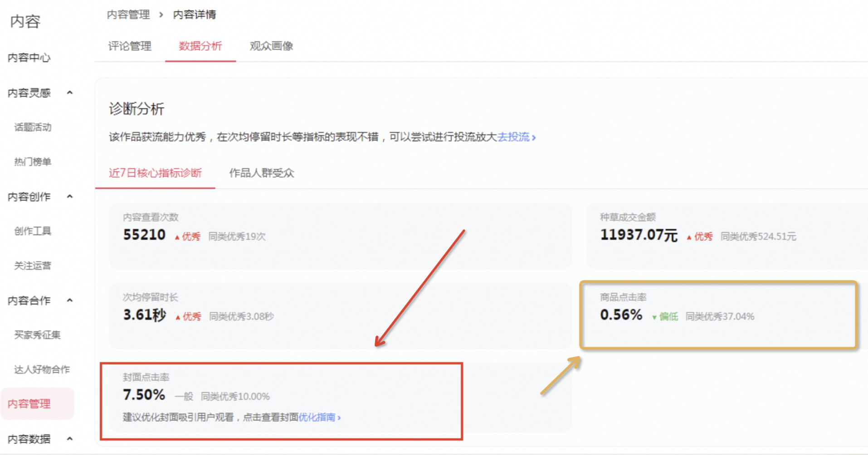
Task: Click the green 偏低 rating indicator
Action: (665, 316)
